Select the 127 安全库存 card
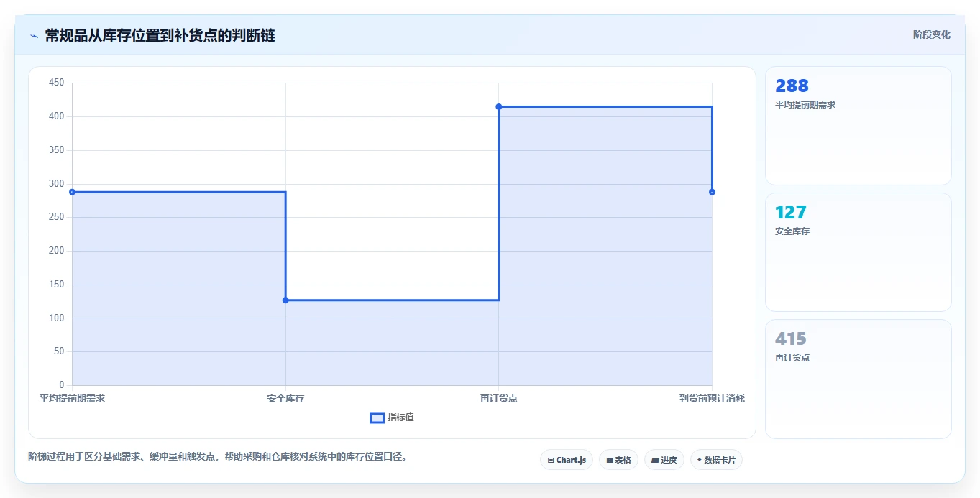The image size is (980, 498). 858,252
